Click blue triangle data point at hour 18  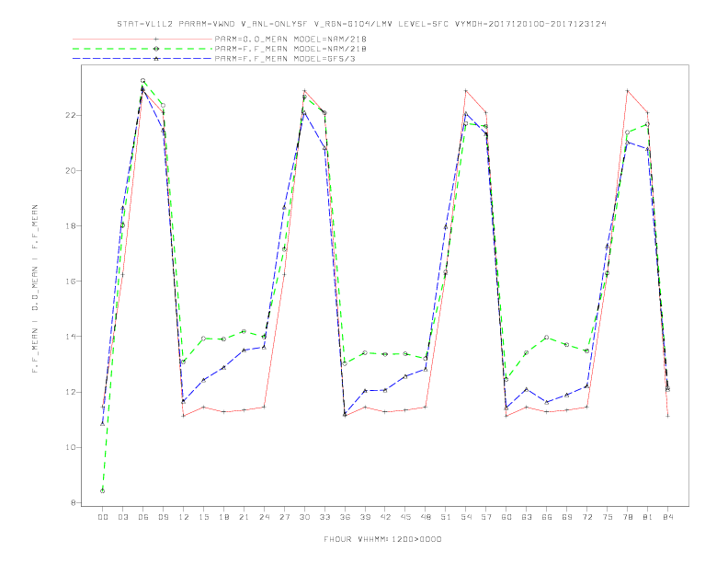click(223, 367)
